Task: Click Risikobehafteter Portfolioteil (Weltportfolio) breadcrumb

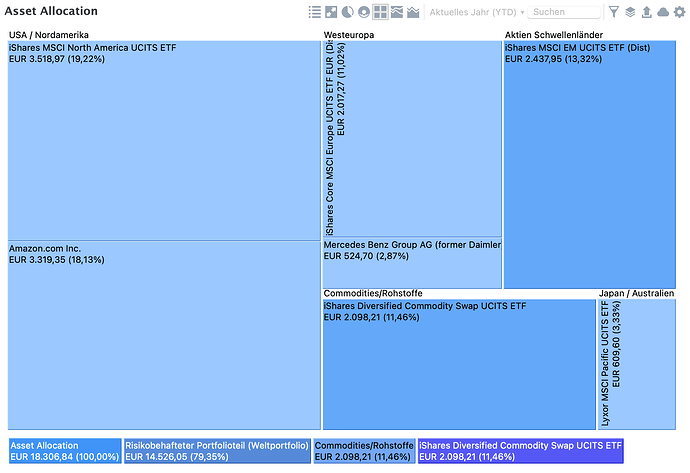Action: pos(217,451)
